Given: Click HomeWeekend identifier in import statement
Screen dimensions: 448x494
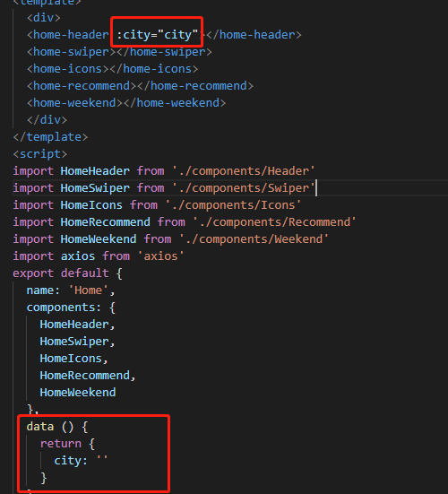Looking at the screenshot, I should pos(99,238).
